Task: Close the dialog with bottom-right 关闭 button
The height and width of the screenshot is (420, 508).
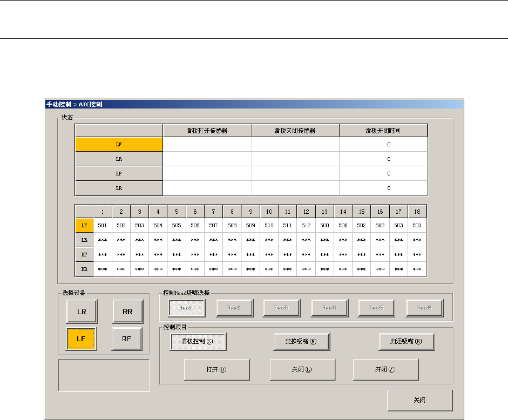Action: [419, 401]
